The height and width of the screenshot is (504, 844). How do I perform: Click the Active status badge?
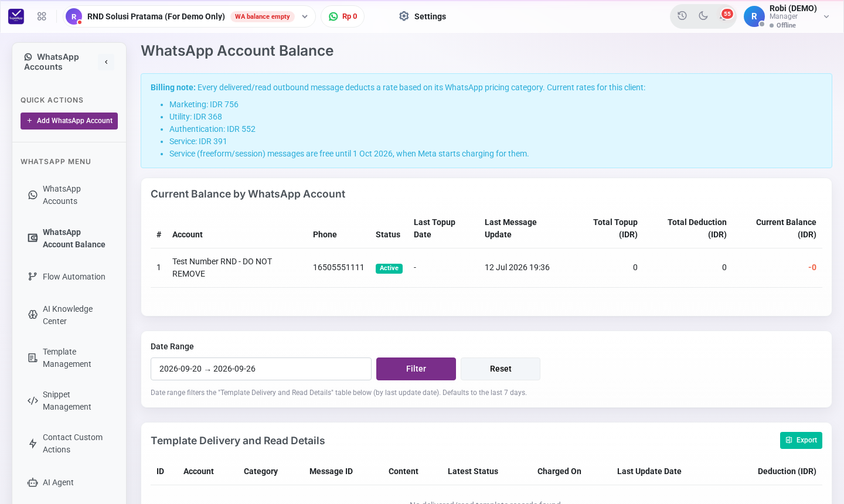389,268
